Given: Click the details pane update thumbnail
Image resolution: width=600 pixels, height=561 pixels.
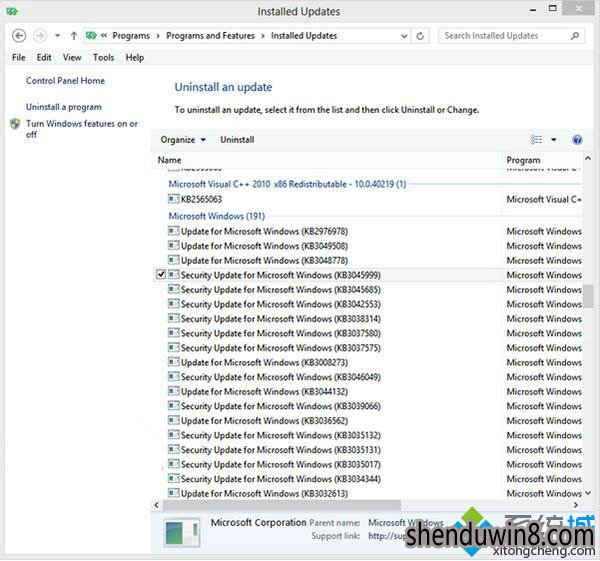Looking at the screenshot, I should [x=182, y=533].
